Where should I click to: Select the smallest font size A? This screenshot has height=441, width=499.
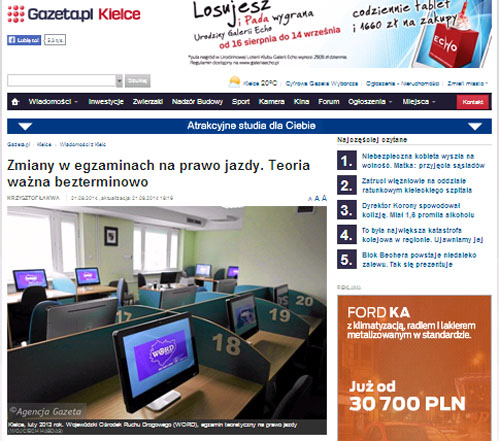310,199
